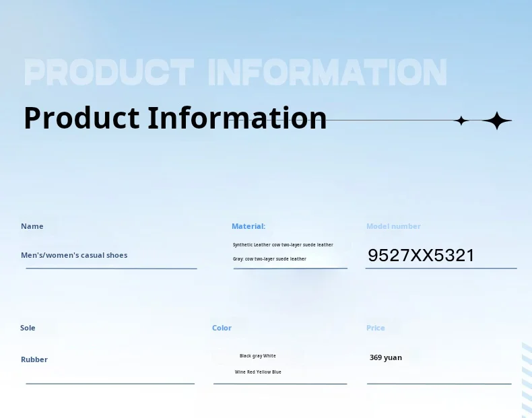Select the Black gray White color line
Viewport: 532px width, 418px height.
coord(257,355)
